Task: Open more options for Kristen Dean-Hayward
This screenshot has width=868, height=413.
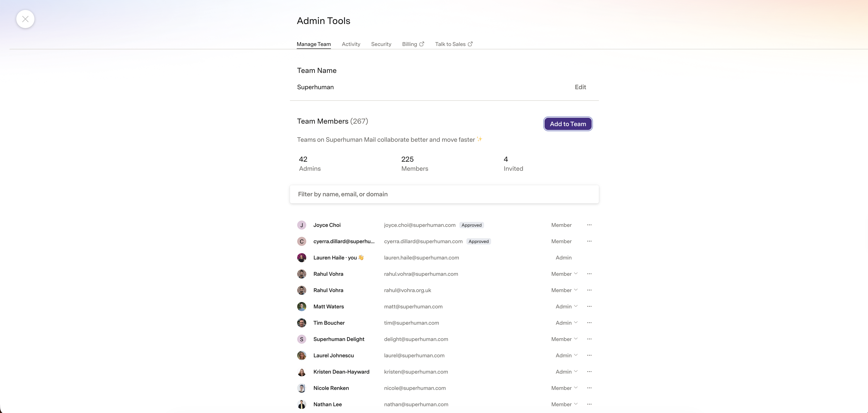Action: pos(589,372)
